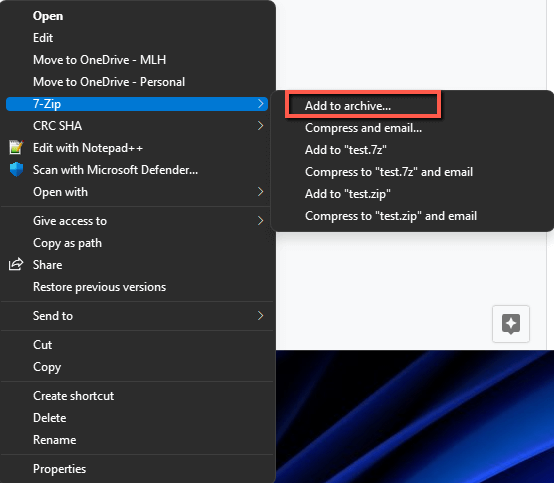Image resolution: width=554 pixels, height=483 pixels.
Task: Expand the Send to submenu chevron
Action: tap(261, 316)
